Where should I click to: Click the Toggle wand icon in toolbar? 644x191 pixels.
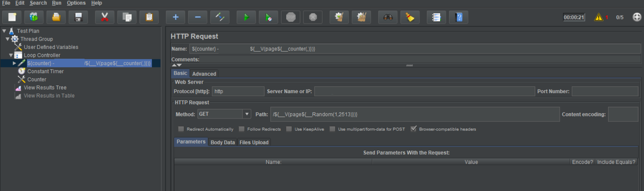click(220, 17)
